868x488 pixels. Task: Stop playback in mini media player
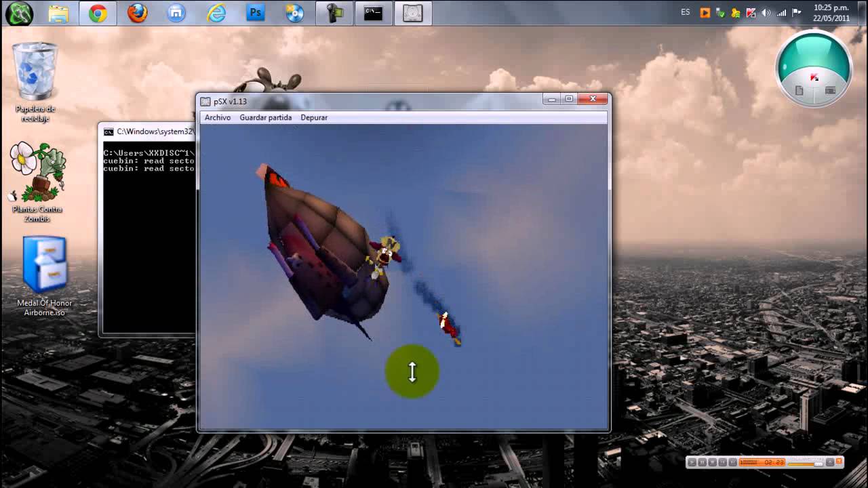pyautogui.click(x=713, y=462)
